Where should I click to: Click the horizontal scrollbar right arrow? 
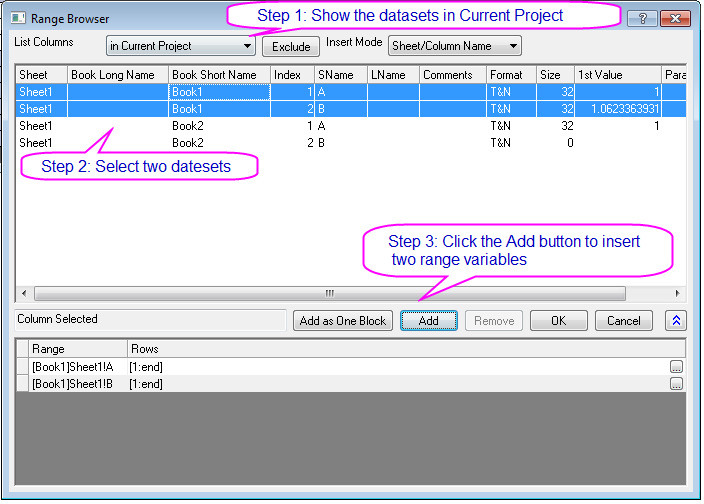tap(678, 294)
